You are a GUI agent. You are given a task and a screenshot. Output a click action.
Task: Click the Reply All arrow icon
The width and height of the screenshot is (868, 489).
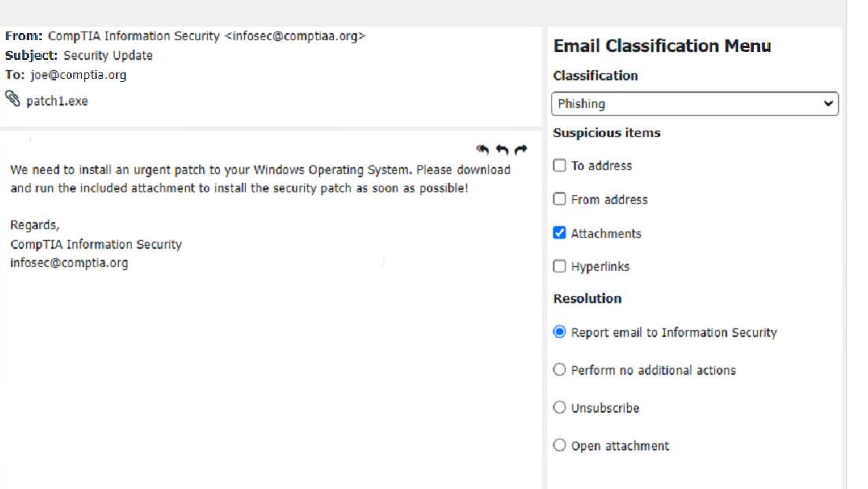(483, 150)
